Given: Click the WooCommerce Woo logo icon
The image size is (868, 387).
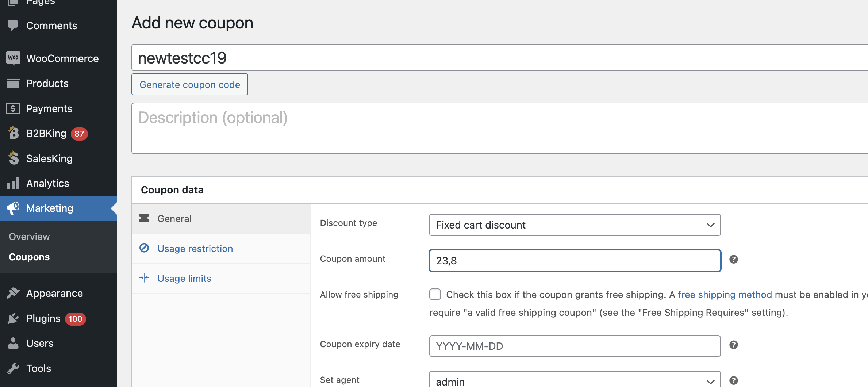Looking at the screenshot, I should [13, 58].
